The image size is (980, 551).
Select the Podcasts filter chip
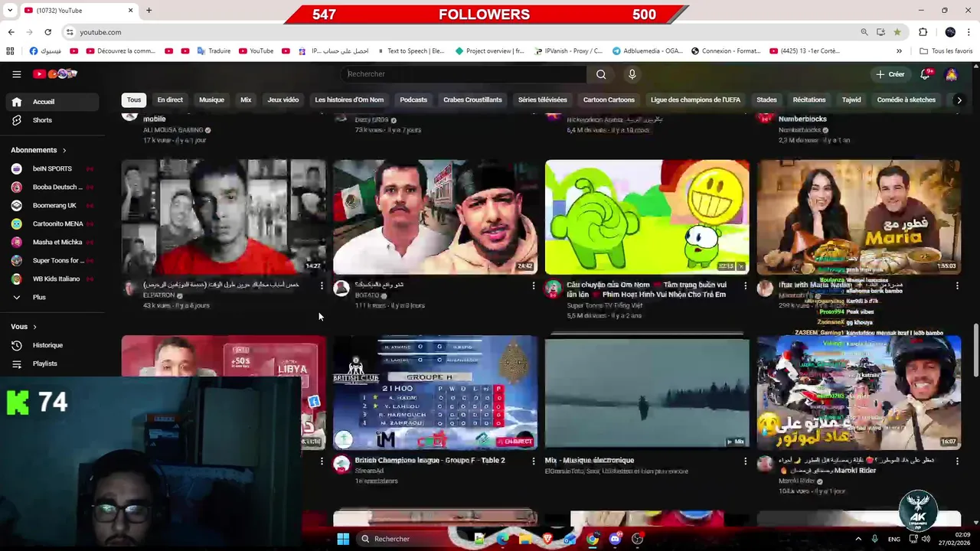[413, 100]
